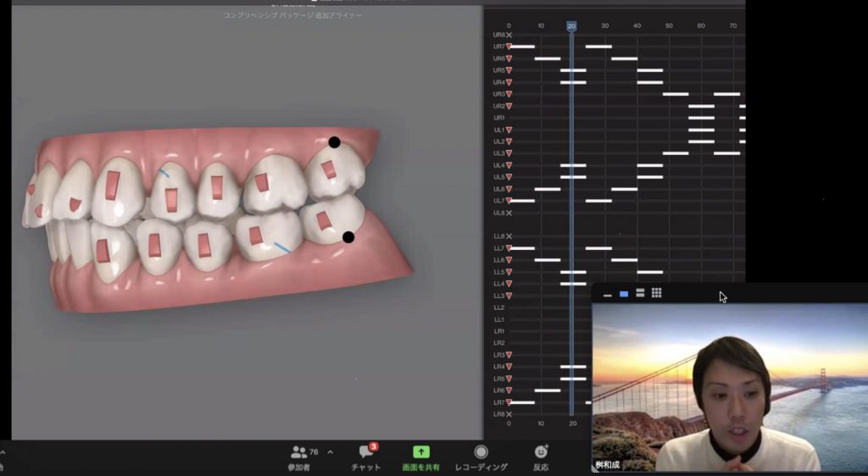Screen dimensions: 868x476
Task: Open the Zoom chat (チャット) panel
Action: [x=366, y=457]
